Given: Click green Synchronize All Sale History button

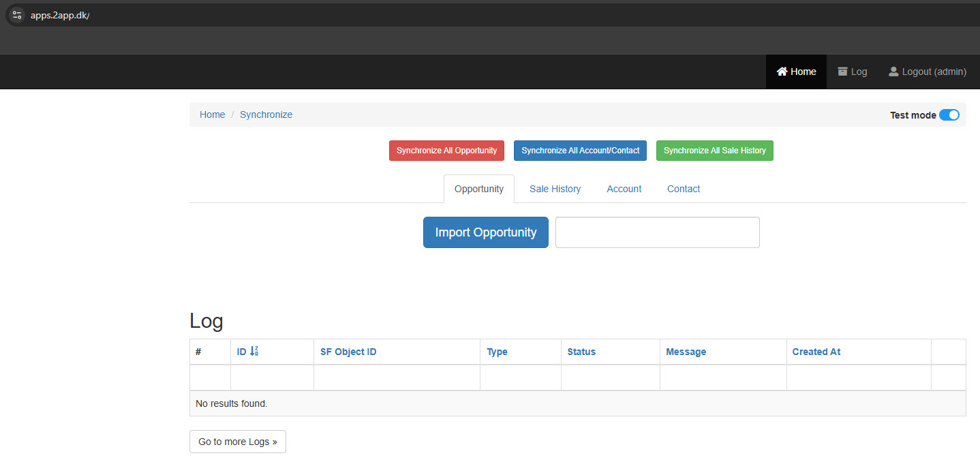Looking at the screenshot, I should (714, 151).
